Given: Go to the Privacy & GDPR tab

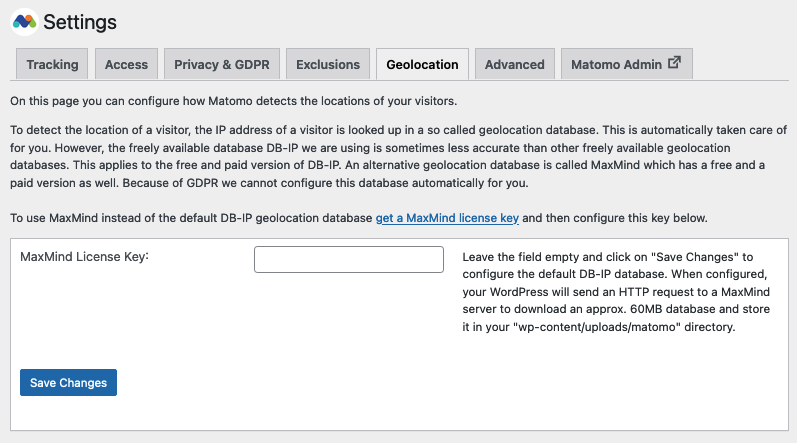Looking at the screenshot, I should coord(222,64).
